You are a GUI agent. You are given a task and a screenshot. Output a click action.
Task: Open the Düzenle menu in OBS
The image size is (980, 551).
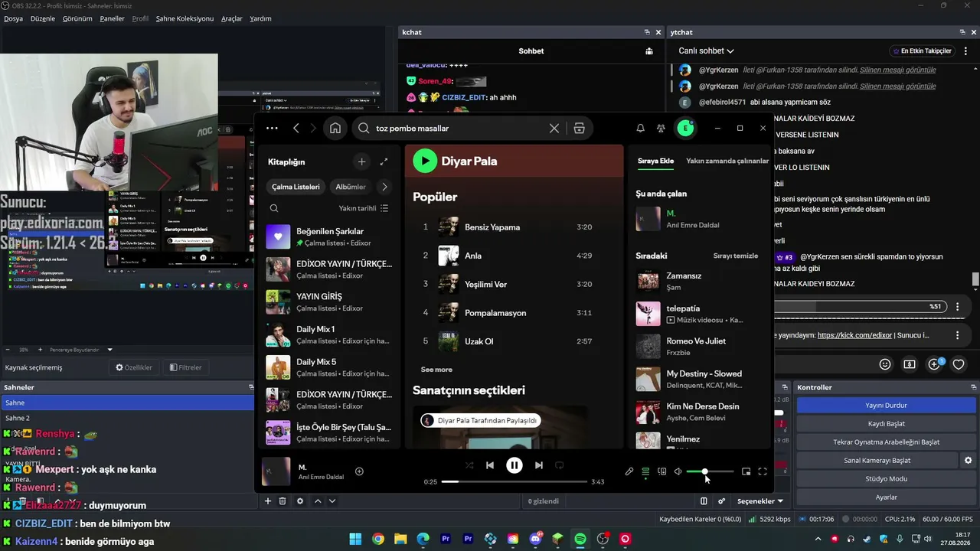tap(43, 18)
